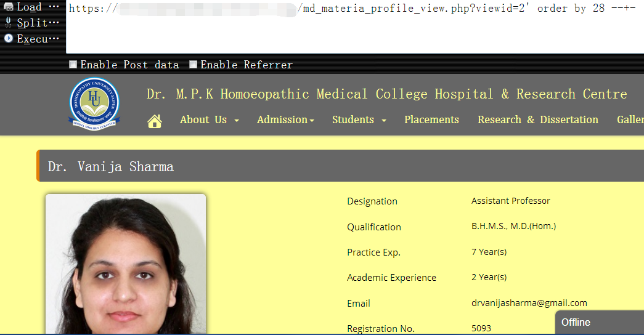Image resolution: width=644 pixels, height=335 pixels.
Task: Click the Assistant Professor designation value
Action: tap(510, 201)
